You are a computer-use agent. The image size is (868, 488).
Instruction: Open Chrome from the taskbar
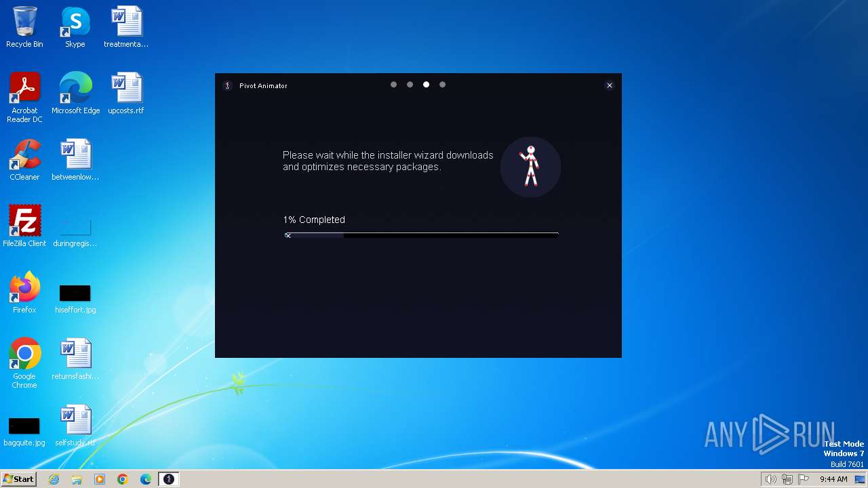pyautogui.click(x=123, y=479)
